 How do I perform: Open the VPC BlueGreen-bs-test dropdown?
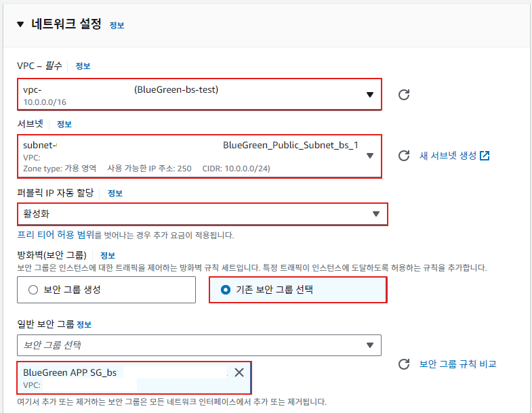[x=199, y=94]
